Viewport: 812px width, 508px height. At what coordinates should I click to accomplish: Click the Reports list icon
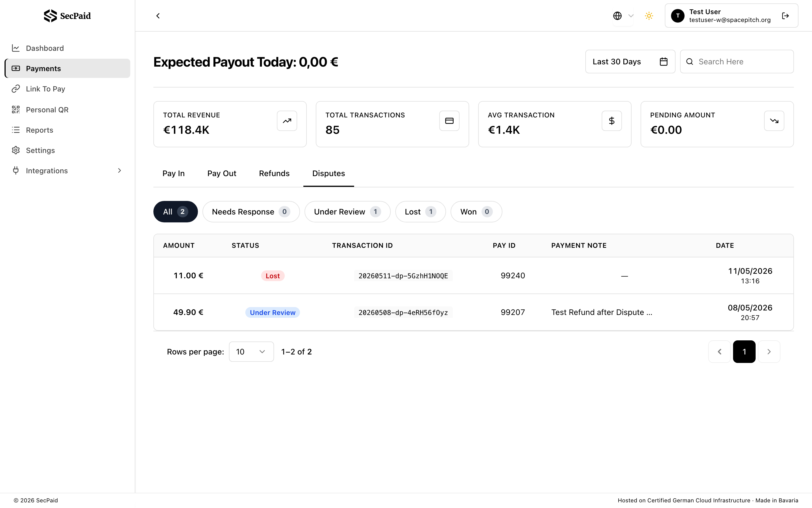16,130
